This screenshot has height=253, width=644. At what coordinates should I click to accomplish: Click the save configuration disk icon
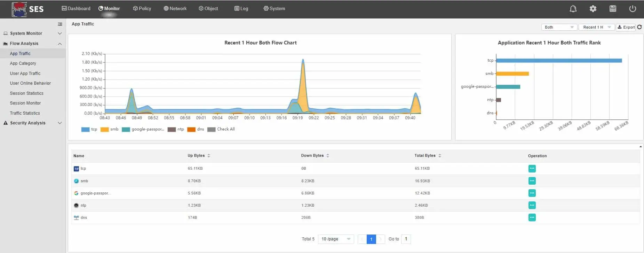click(x=613, y=9)
